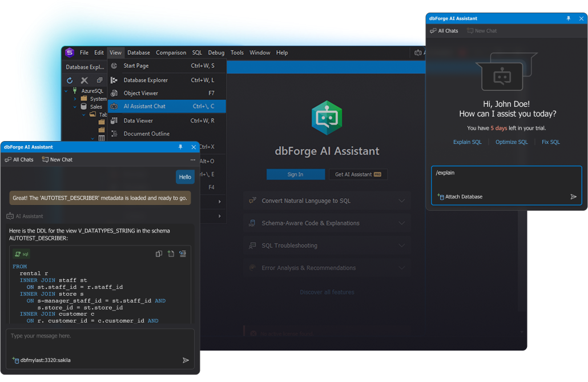Open All Chats in right AI Assistant
This screenshot has width=588, height=382.
coord(444,31)
